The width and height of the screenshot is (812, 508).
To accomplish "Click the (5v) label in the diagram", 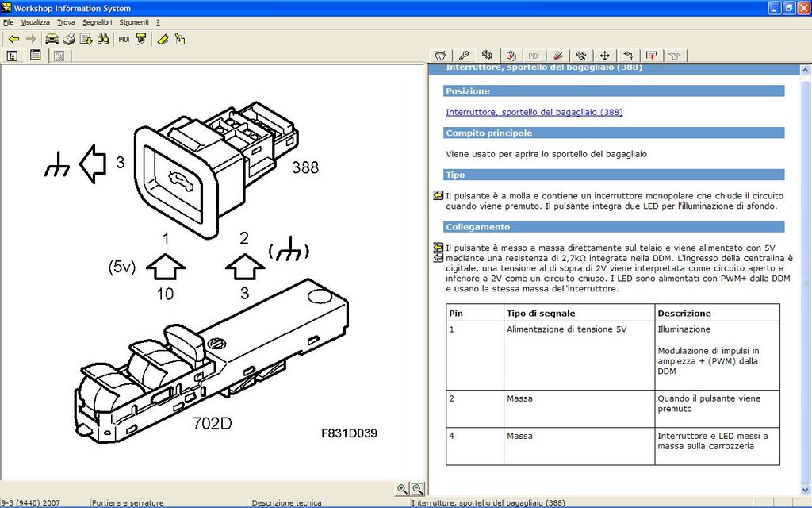I will (121, 267).
